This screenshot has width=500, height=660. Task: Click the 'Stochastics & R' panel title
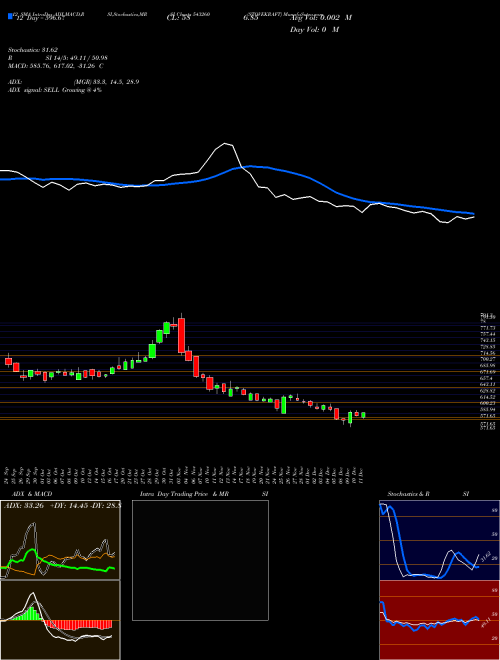click(x=408, y=494)
